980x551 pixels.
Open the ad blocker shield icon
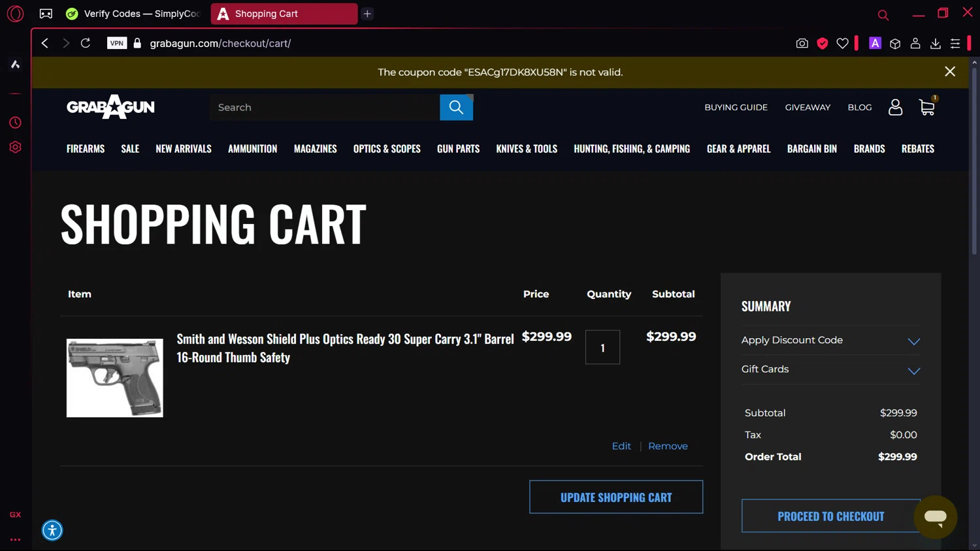[823, 43]
